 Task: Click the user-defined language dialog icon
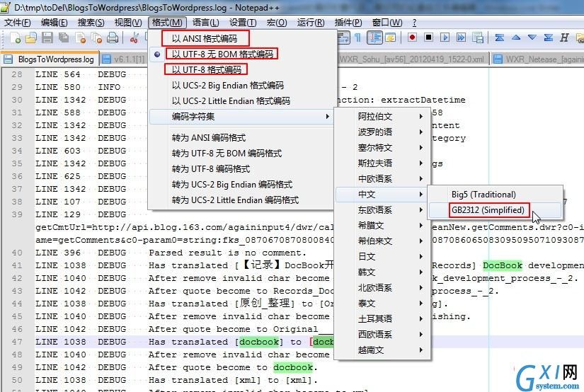390,38
